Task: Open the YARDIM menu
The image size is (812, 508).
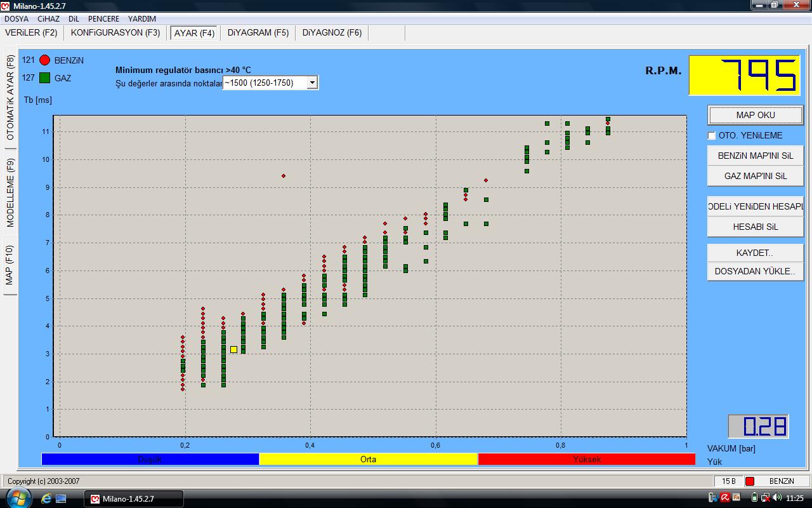Action: pos(141,19)
